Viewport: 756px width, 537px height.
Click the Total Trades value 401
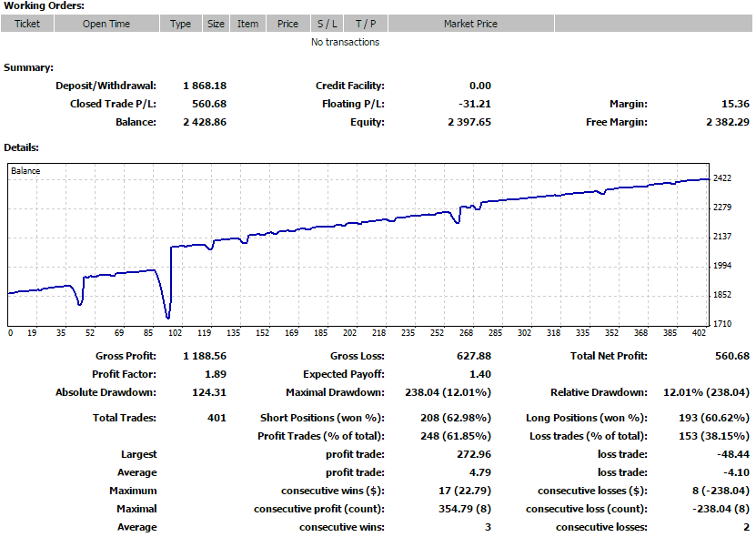pos(216,418)
